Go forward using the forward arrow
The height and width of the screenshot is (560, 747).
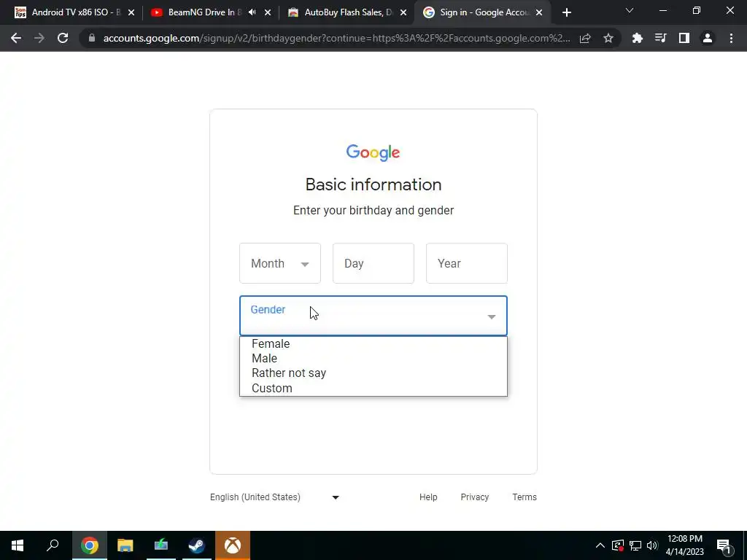tap(39, 38)
